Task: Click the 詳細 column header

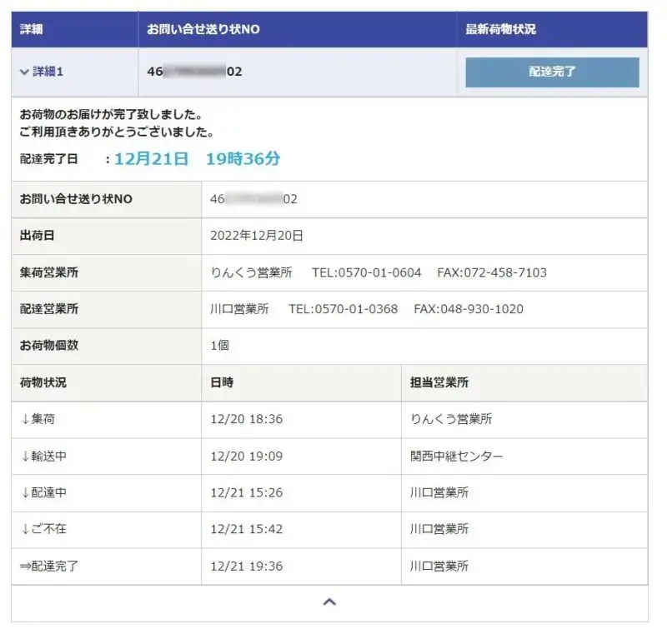Action: (32, 29)
